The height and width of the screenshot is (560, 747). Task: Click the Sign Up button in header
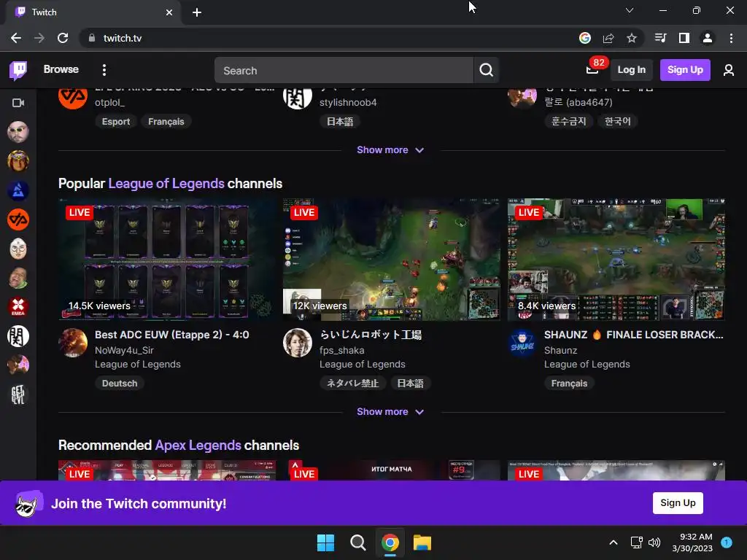(685, 70)
